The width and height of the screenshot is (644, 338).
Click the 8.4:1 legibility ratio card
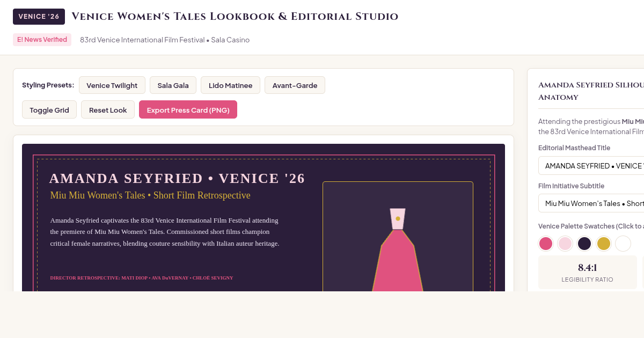(588, 273)
